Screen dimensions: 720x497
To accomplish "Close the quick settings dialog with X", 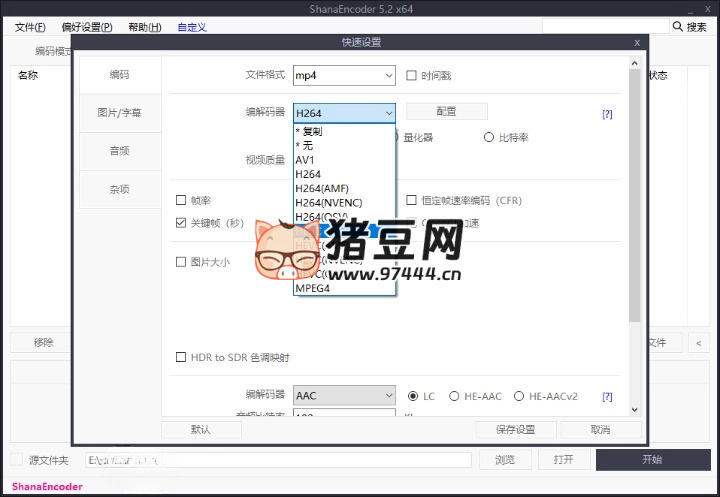I will [637, 43].
